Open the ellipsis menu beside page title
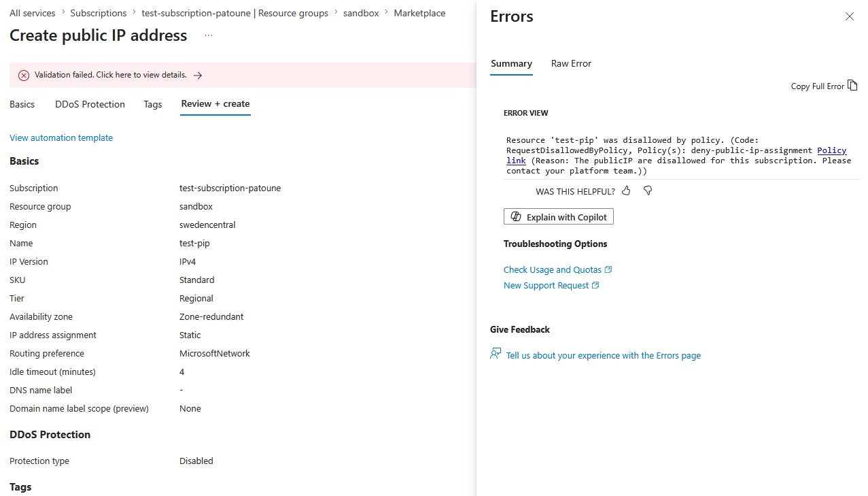The width and height of the screenshot is (868, 496). pyautogui.click(x=209, y=35)
